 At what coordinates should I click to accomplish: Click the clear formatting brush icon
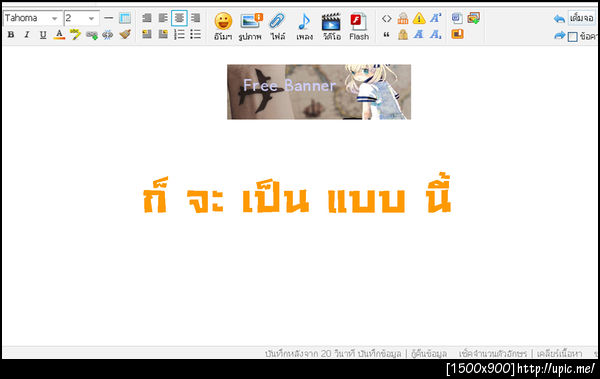point(125,35)
